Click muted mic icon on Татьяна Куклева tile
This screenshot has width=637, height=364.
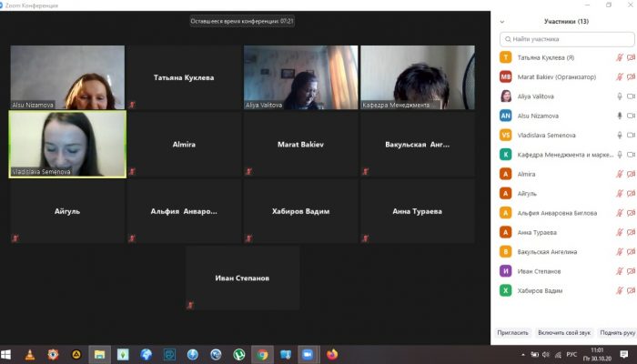pos(132,105)
